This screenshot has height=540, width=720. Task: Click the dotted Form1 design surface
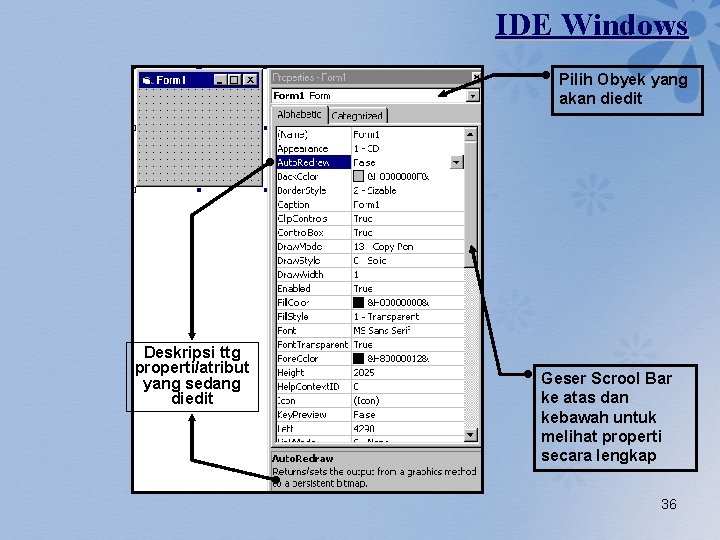point(199,137)
